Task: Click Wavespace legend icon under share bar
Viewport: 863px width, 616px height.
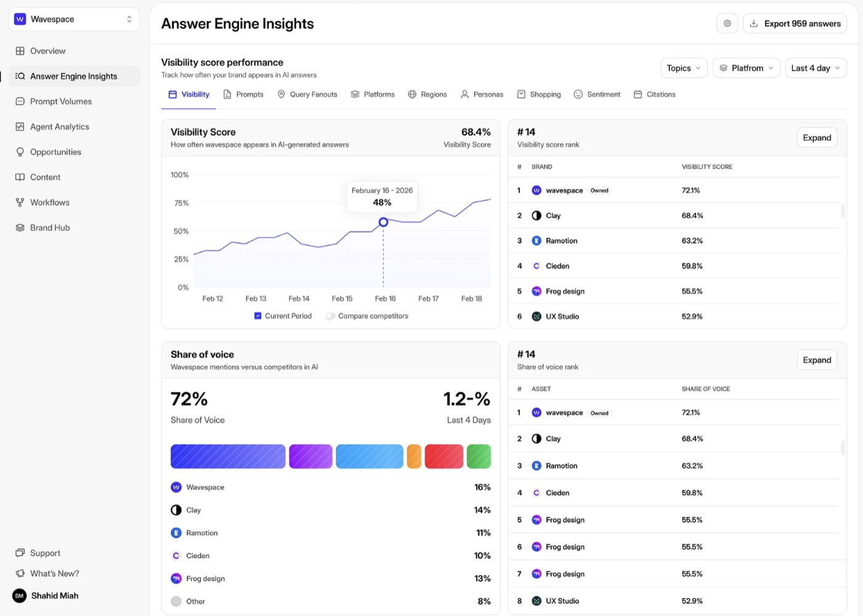Action: tap(176, 487)
